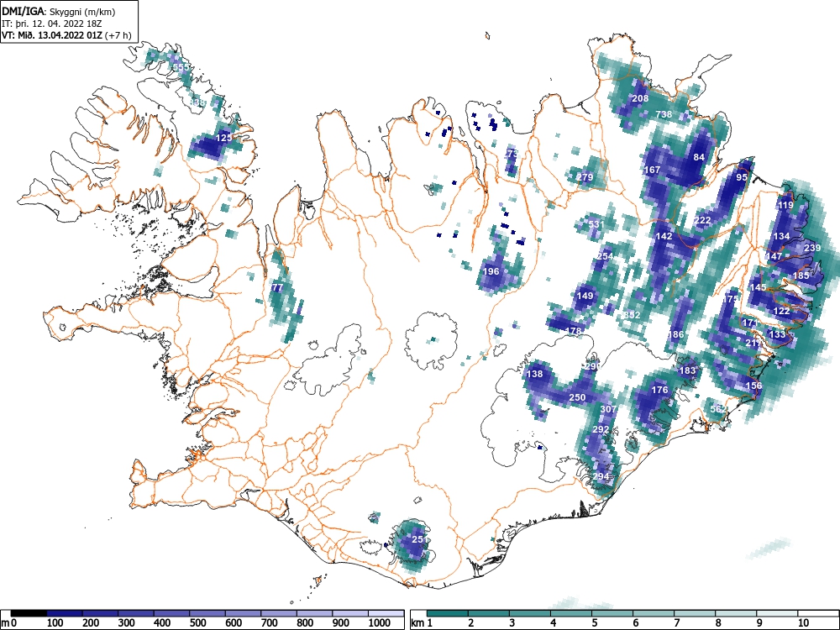Click the visibility value 279 on the map
840x630 pixels.
(585, 177)
